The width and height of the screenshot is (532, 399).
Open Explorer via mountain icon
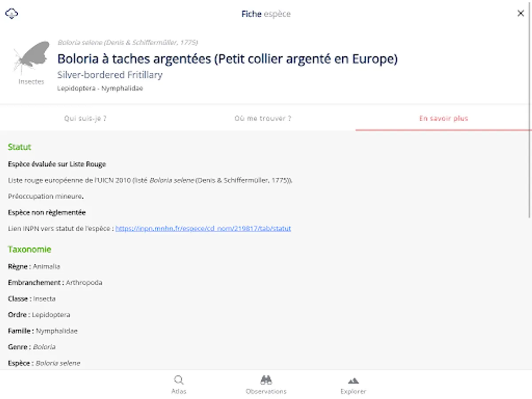coord(353,380)
